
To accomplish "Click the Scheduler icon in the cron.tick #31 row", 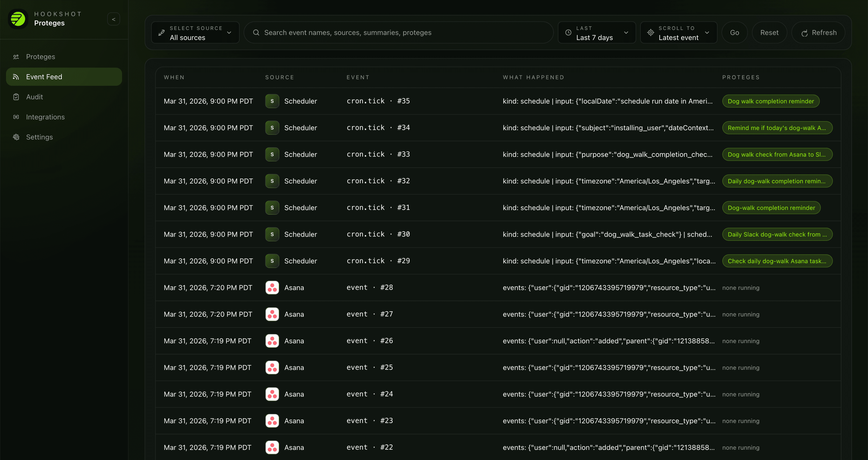I will (272, 207).
